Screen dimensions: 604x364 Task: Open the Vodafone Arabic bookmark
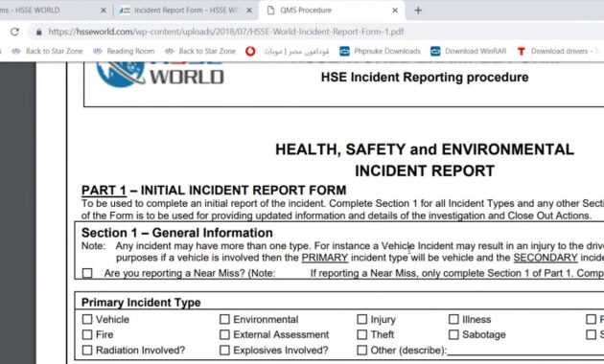[x=288, y=51]
